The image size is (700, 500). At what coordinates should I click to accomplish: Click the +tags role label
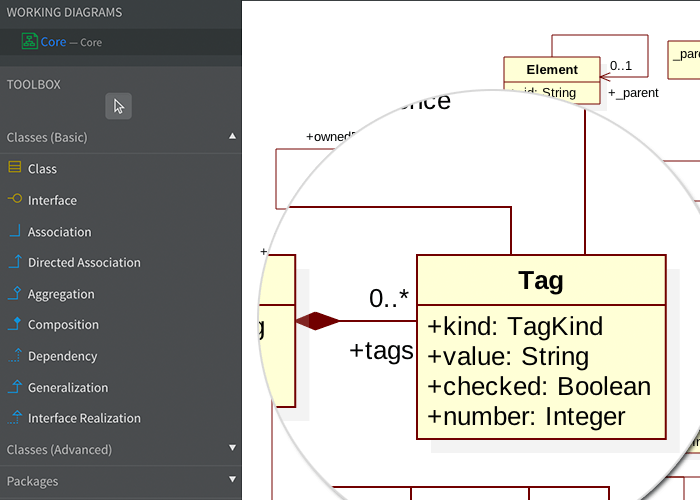click(x=381, y=351)
